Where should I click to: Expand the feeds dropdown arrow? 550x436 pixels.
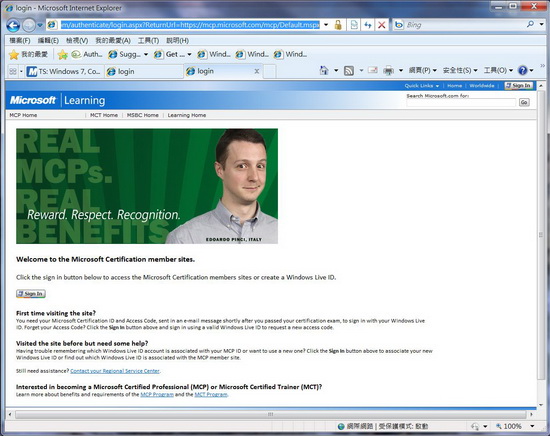tap(361, 71)
